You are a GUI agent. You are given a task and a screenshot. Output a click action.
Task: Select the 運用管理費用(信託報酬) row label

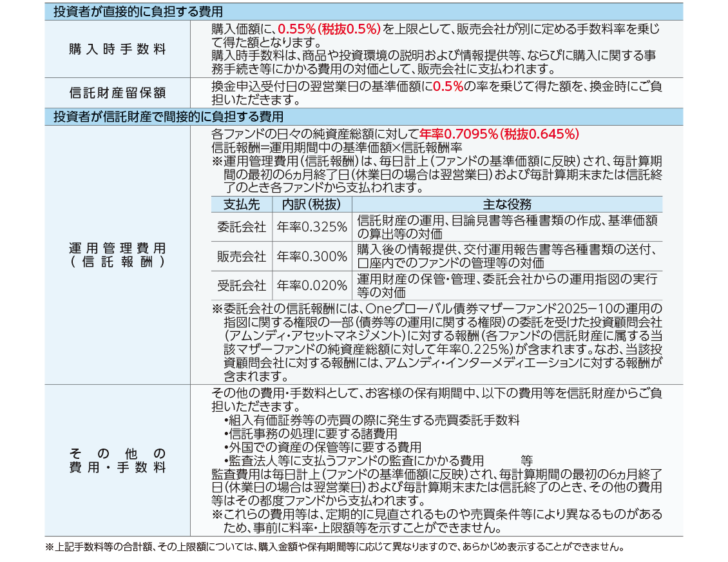pos(117,255)
